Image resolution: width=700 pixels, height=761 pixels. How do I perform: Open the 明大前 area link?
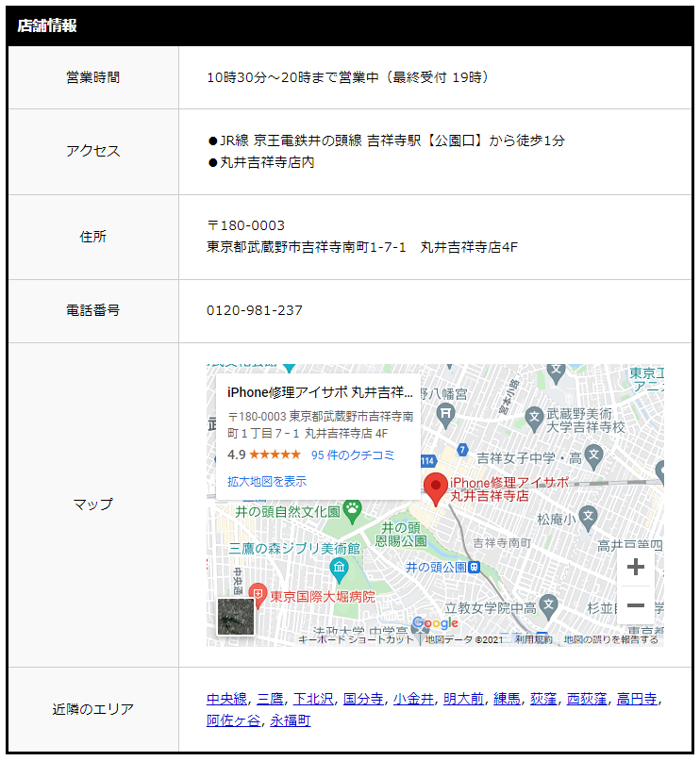point(463,699)
